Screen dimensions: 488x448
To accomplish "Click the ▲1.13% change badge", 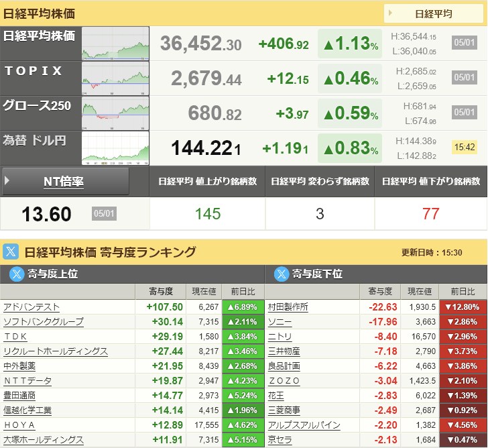I will (x=350, y=44).
